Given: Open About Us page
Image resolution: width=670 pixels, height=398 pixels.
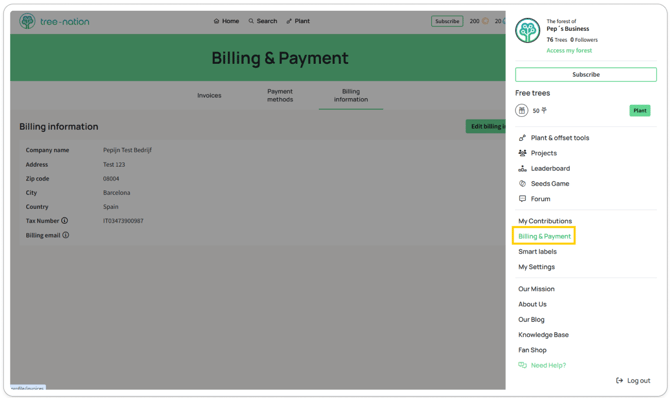Looking at the screenshot, I should point(532,304).
